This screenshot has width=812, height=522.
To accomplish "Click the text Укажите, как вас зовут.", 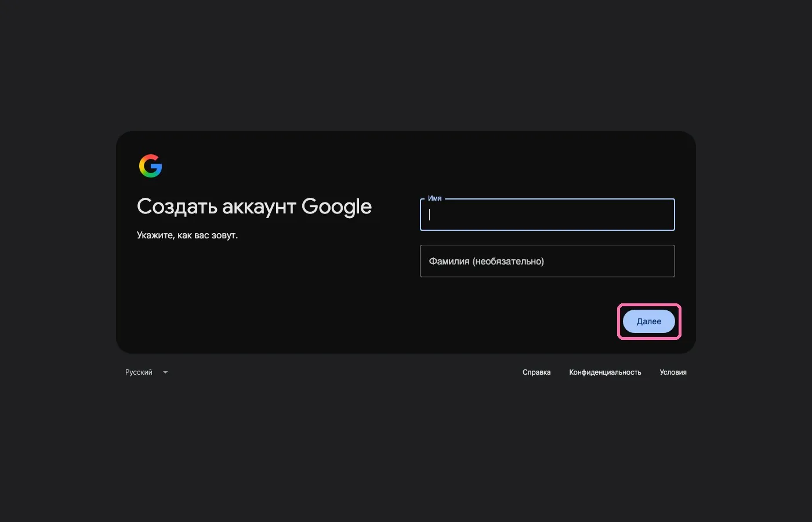I will point(187,235).
